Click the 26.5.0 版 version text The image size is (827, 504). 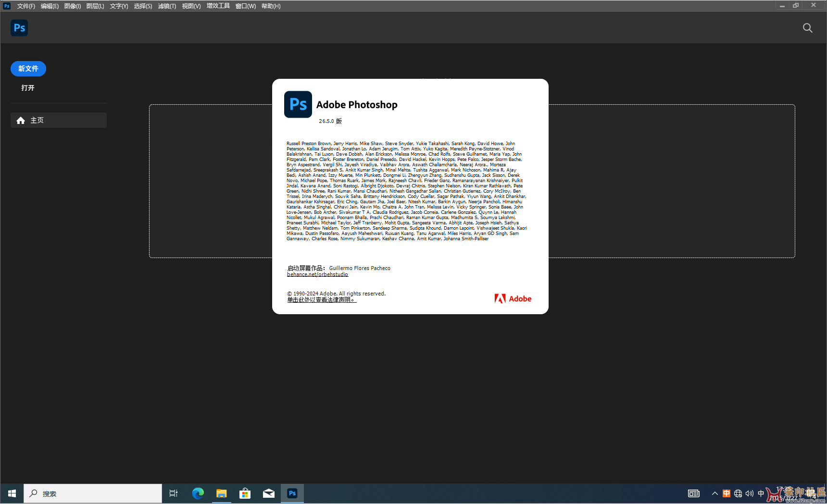(330, 121)
